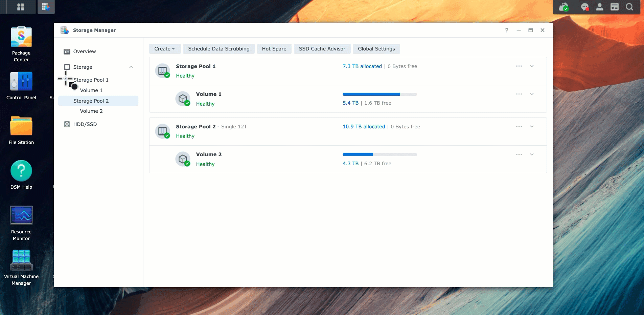Click Volume 2 Healthy status text
This screenshot has height=315, width=644.
coord(205,164)
